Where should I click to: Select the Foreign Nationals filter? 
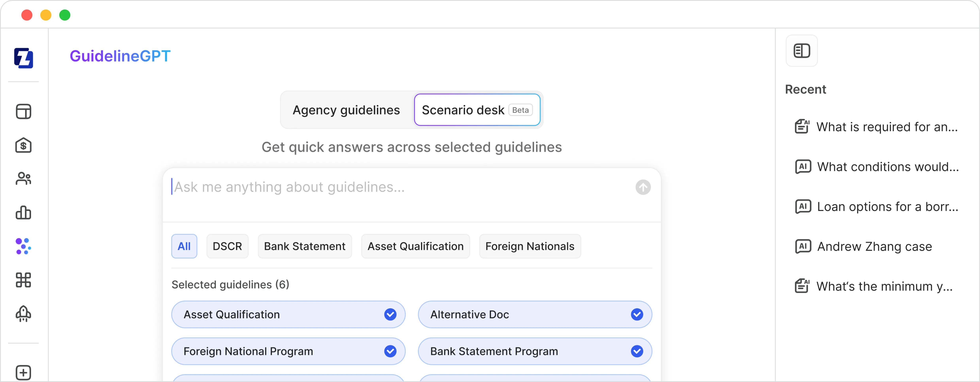pyautogui.click(x=530, y=246)
